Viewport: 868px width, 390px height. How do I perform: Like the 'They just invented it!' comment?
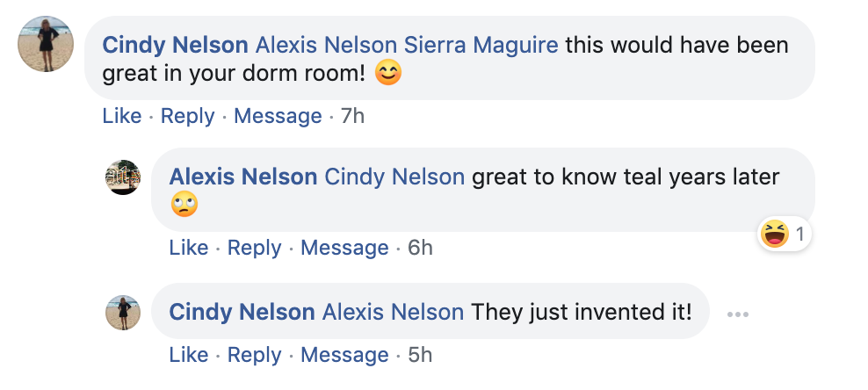pyautogui.click(x=189, y=355)
